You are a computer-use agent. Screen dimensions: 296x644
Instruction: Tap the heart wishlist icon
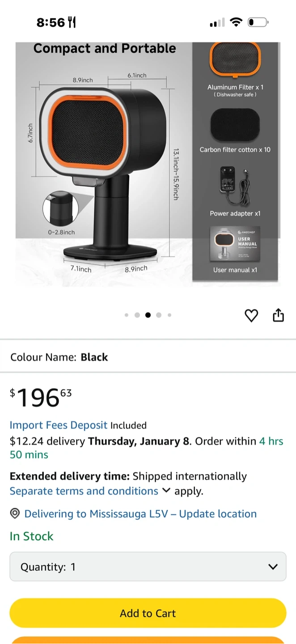[252, 315]
